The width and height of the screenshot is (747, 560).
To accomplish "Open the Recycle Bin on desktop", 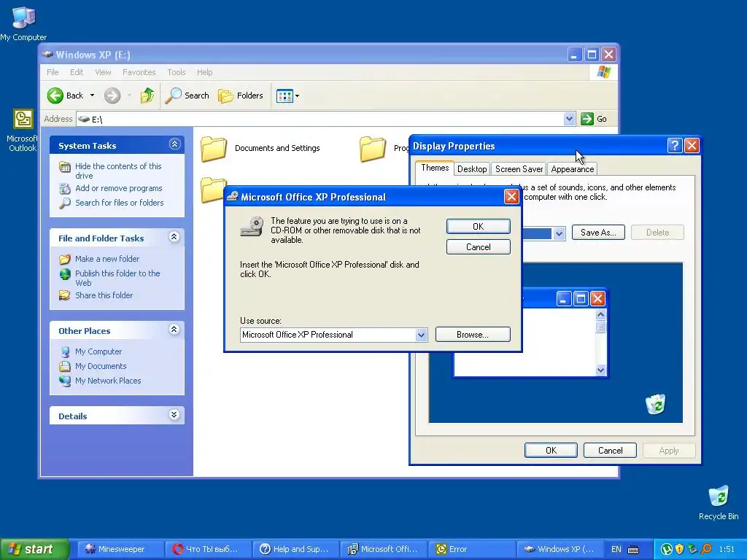I will pyautogui.click(x=719, y=502).
